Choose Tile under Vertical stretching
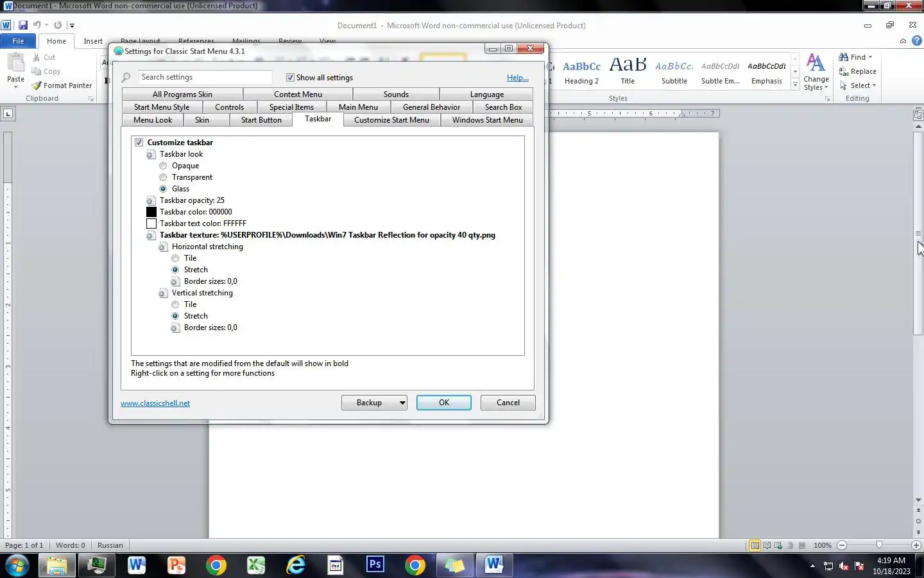The image size is (924, 578). (x=175, y=304)
